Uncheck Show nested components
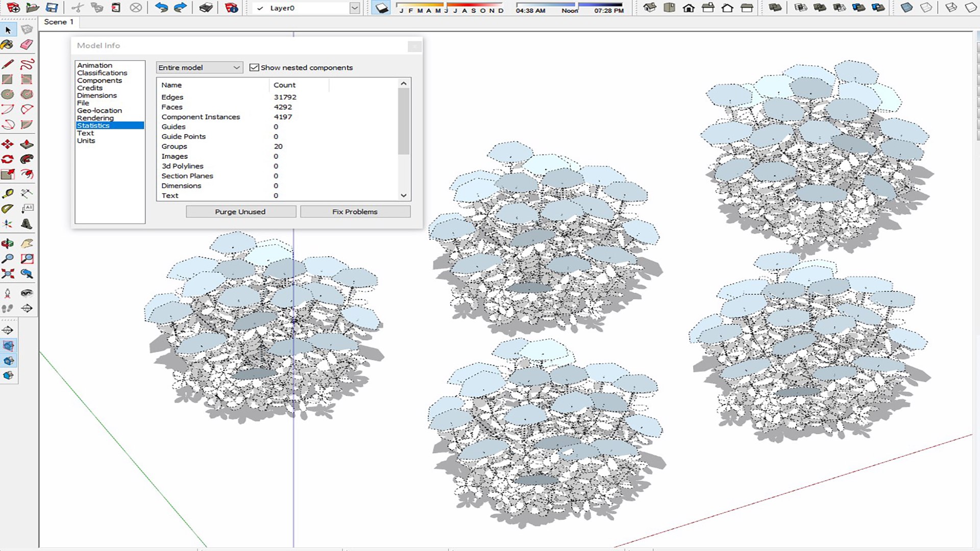The width and height of the screenshot is (980, 551). point(254,67)
